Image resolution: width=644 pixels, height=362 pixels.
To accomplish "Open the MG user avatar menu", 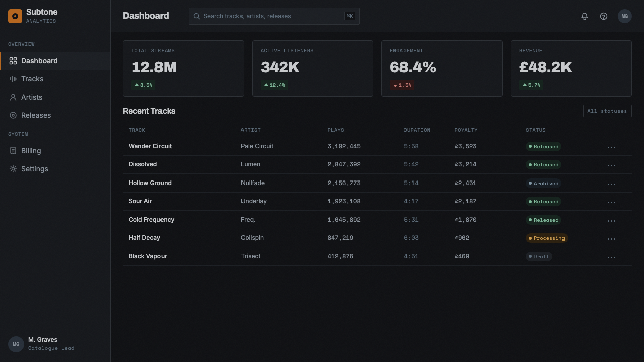I will [x=625, y=16].
